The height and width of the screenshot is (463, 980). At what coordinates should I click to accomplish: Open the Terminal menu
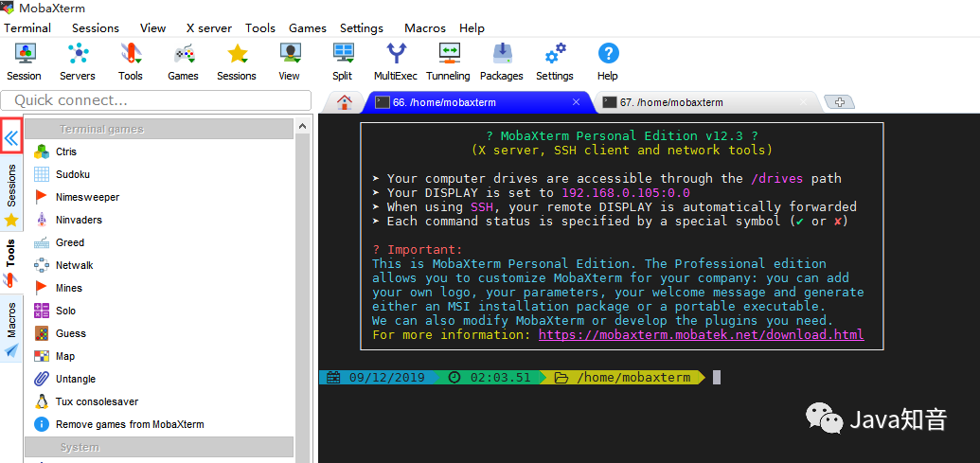click(27, 28)
